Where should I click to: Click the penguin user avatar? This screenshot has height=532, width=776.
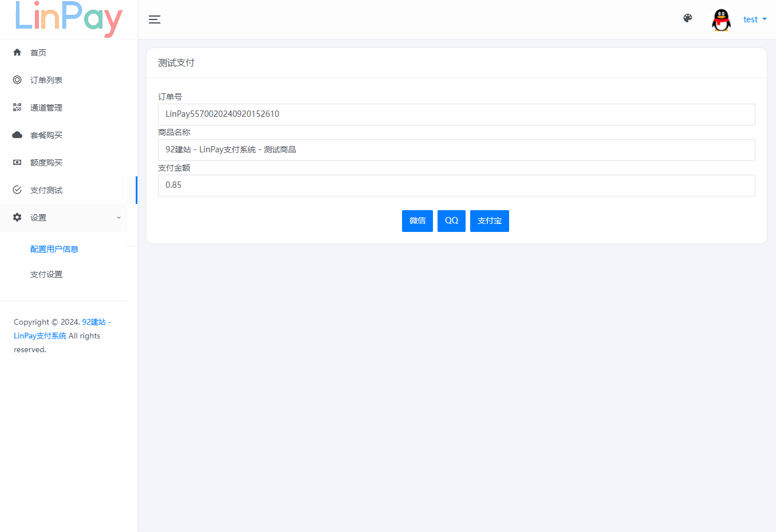721,20
